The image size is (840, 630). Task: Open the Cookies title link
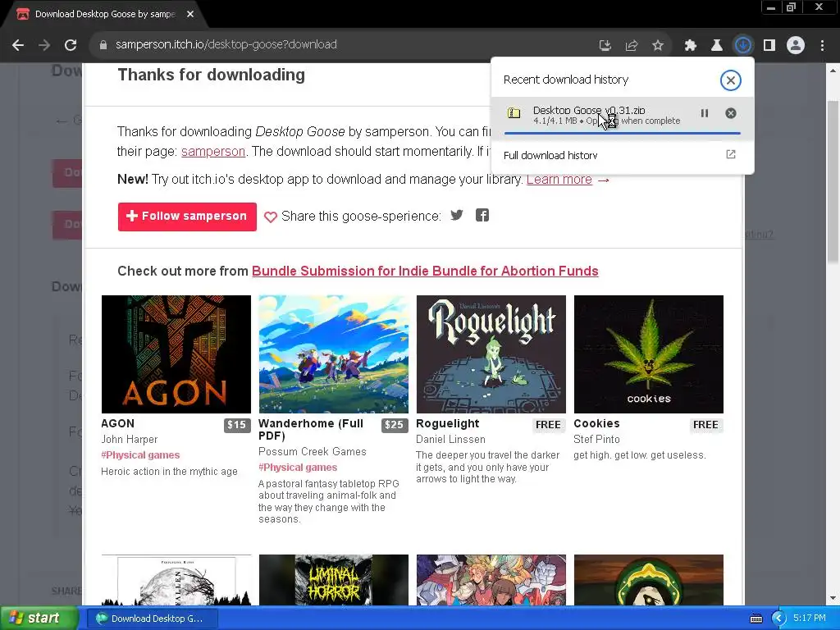[597, 424]
